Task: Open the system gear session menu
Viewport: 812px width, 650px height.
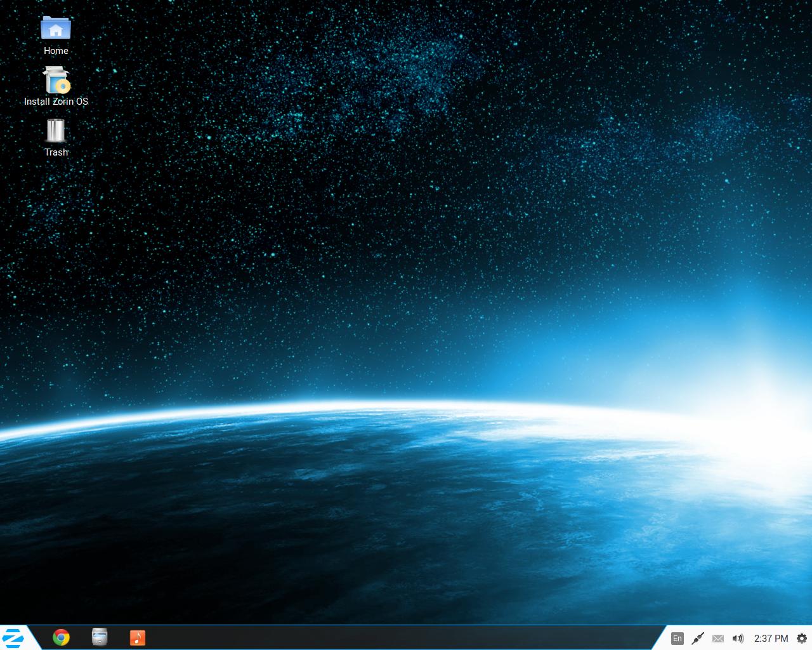Action: point(802,639)
